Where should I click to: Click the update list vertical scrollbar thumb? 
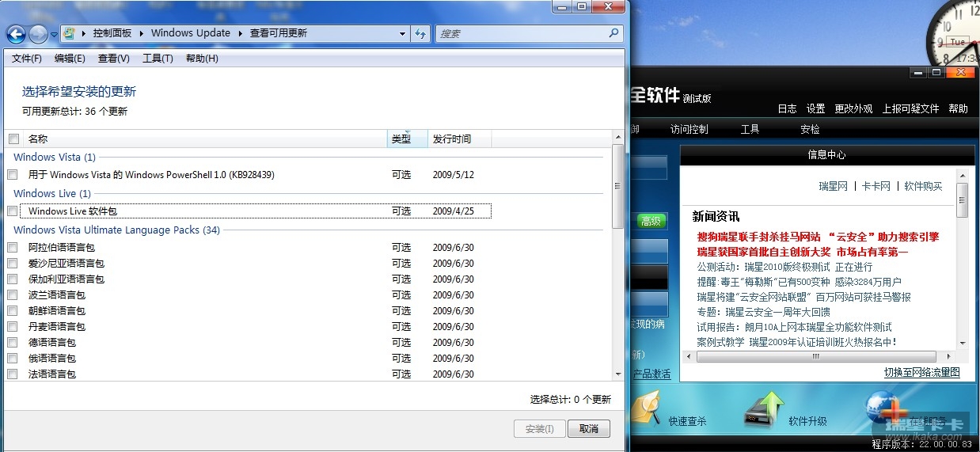pyautogui.click(x=618, y=187)
